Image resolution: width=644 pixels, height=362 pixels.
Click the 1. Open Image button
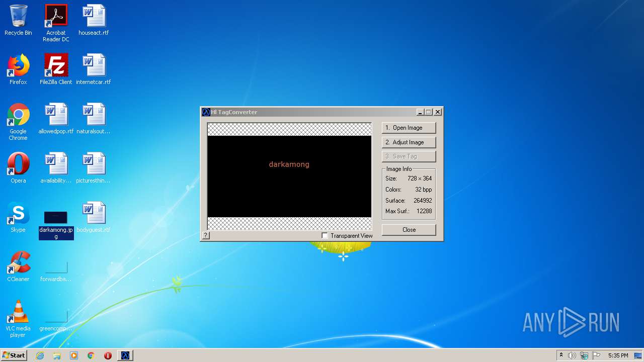[409, 128]
